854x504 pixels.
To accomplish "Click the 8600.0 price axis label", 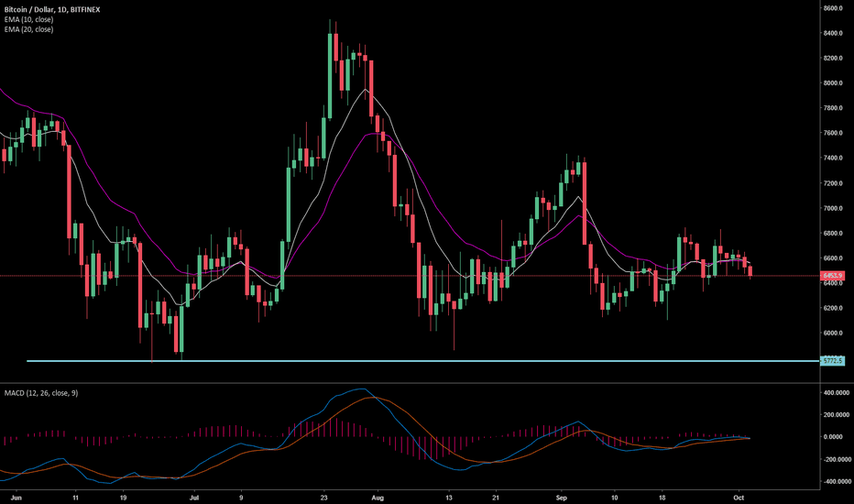I will click(x=833, y=8).
